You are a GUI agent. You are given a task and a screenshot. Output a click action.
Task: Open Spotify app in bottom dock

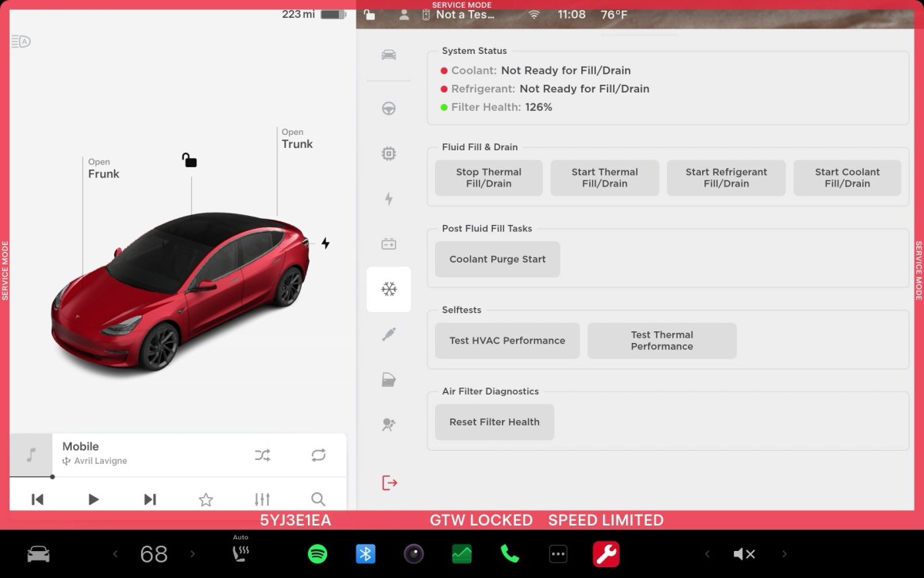click(317, 553)
